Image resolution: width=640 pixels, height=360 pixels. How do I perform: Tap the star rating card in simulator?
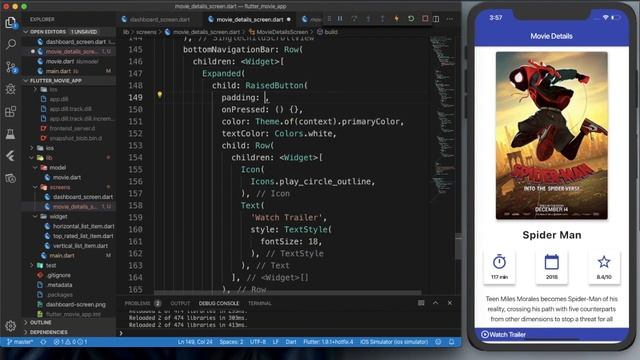(604, 267)
